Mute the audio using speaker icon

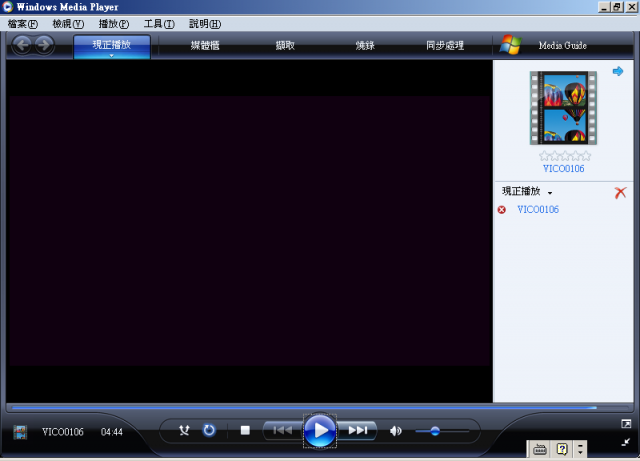click(x=396, y=431)
